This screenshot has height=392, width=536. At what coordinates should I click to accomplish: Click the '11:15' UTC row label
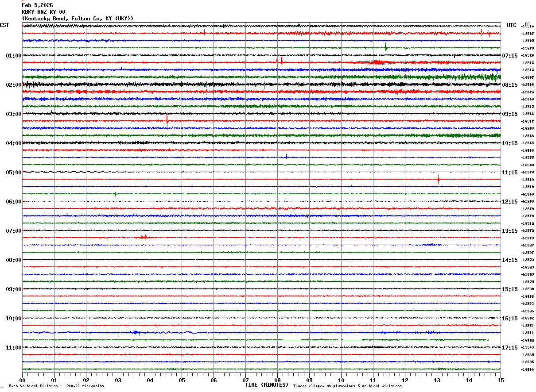510,172
